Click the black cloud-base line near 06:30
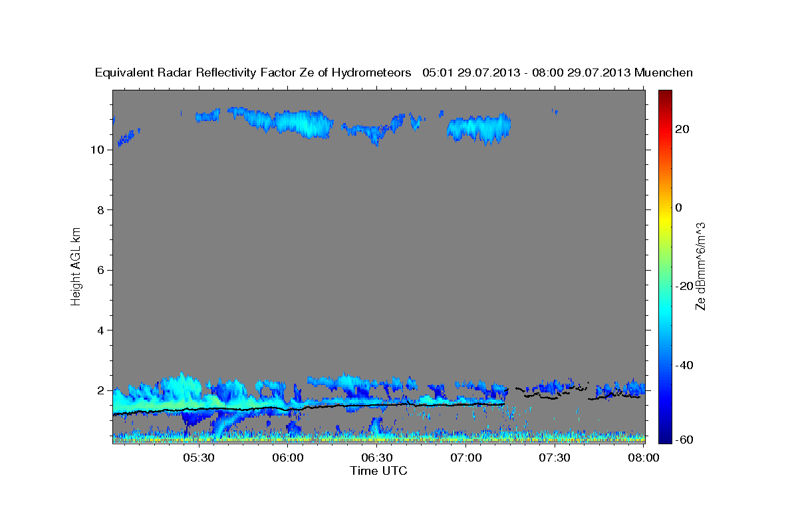798x532 pixels. (377, 404)
